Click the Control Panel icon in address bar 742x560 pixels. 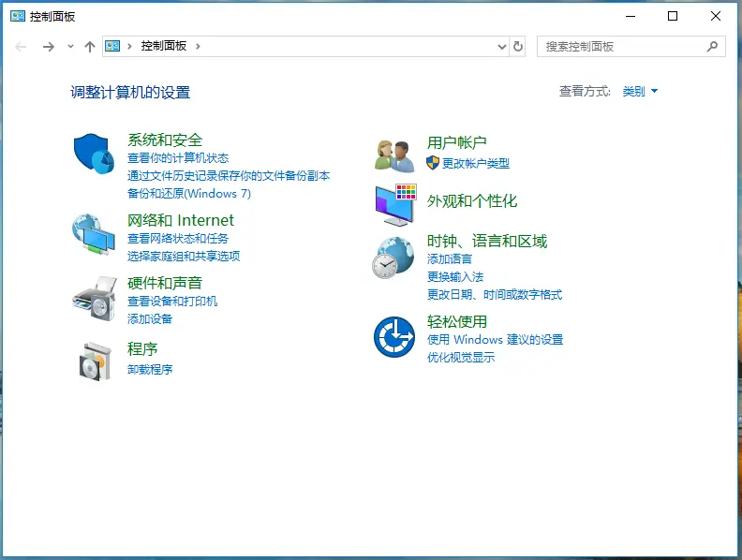(x=112, y=46)
